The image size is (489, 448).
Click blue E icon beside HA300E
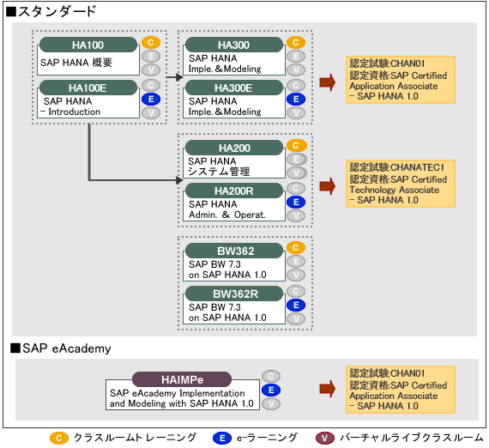296,100
